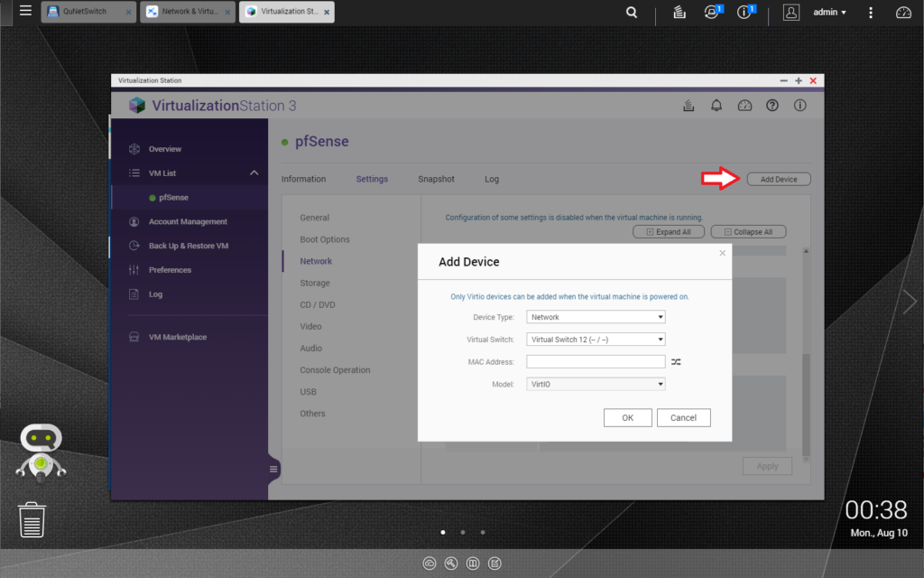Open the admin user dropdown
The width and height of the screenshot is (924, 578).
click(x=830, y=12)
